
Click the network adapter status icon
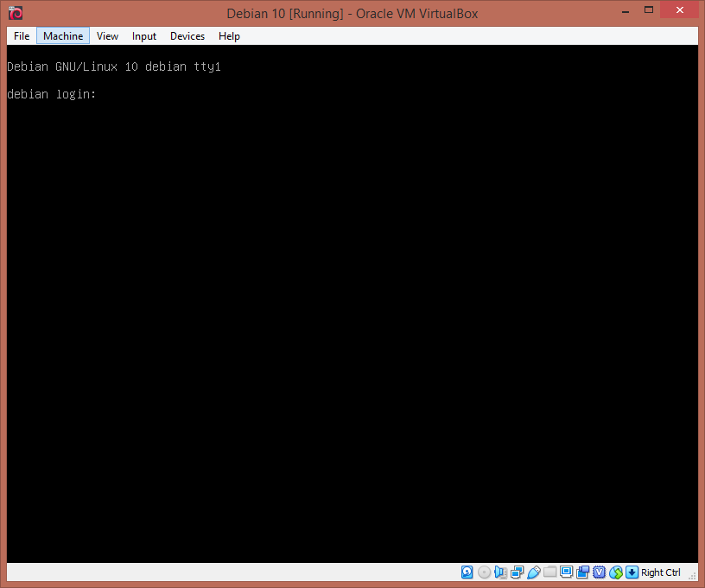[x=517, y=572]
